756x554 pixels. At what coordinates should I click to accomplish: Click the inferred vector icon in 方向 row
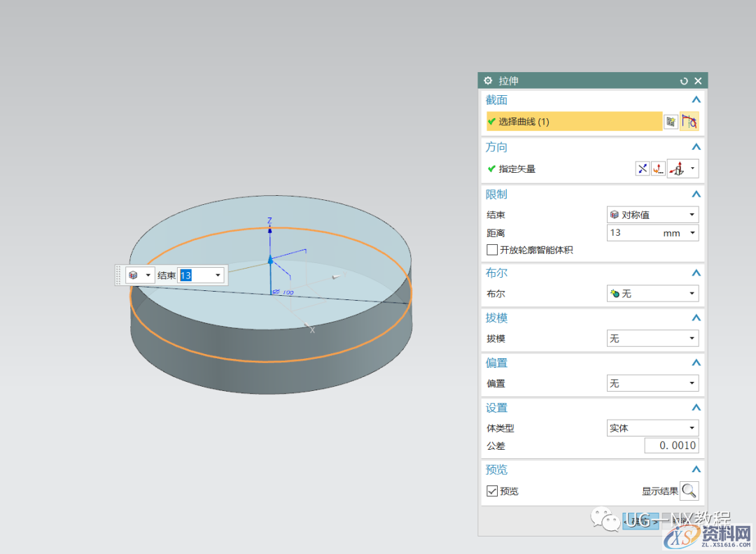(x=678, y=169)
